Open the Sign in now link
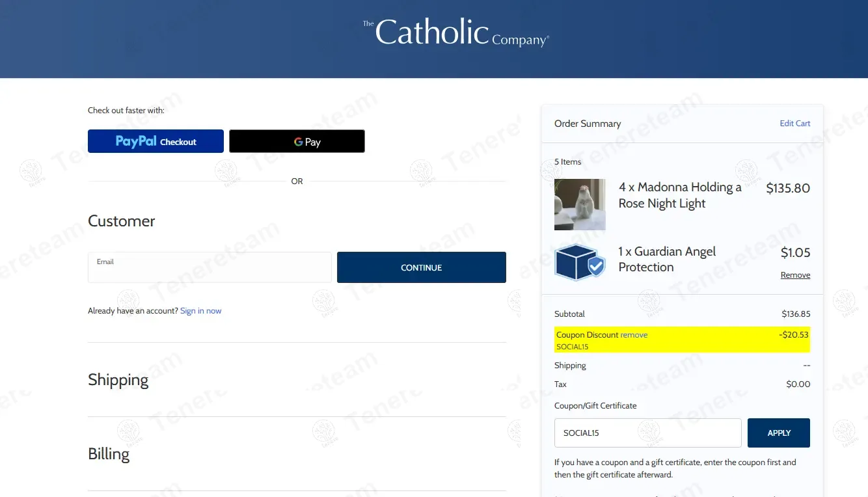The image size is (868, 497). [x=200, y=311]
